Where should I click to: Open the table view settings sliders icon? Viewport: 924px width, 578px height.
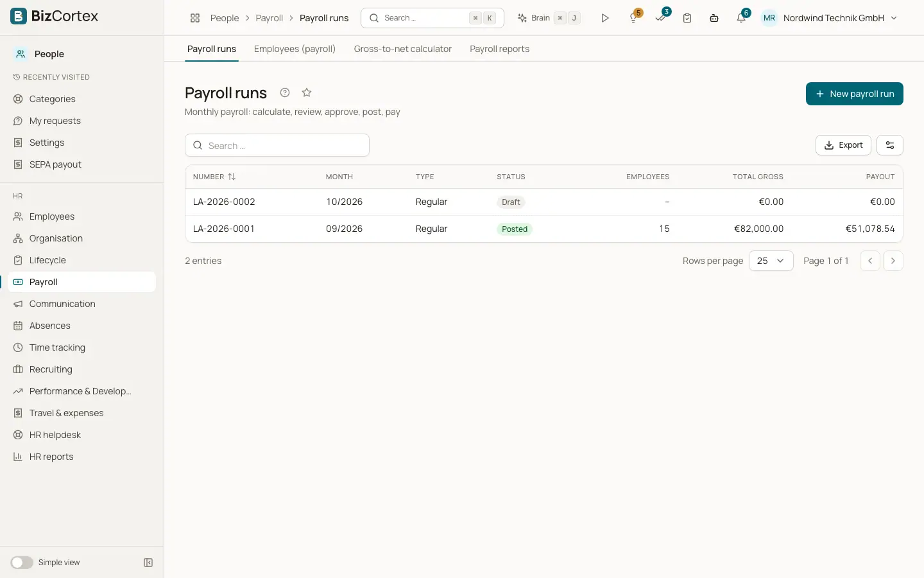pyautogui.click(x=890, y=145)
